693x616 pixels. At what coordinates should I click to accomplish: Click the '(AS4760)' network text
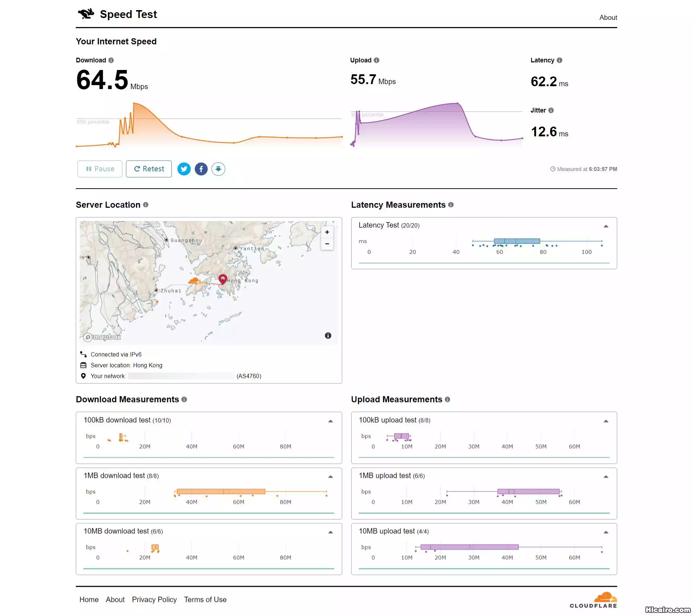pos(249,376)
